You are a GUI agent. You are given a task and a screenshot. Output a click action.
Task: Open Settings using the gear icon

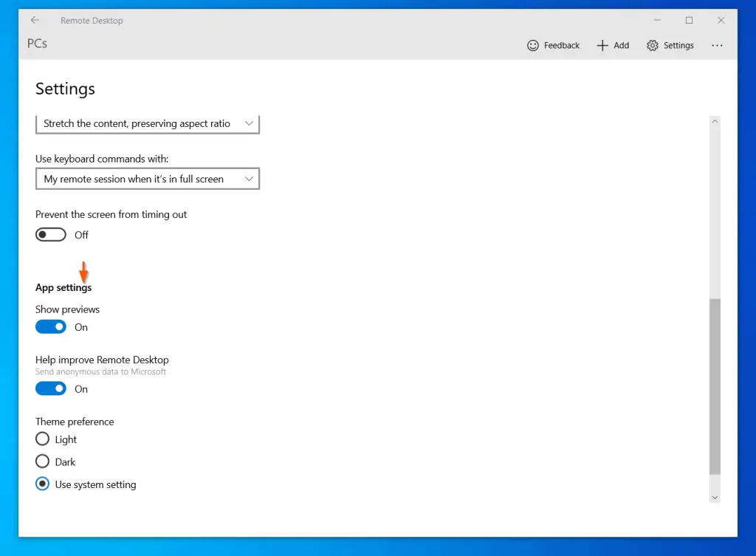point(653,45)
